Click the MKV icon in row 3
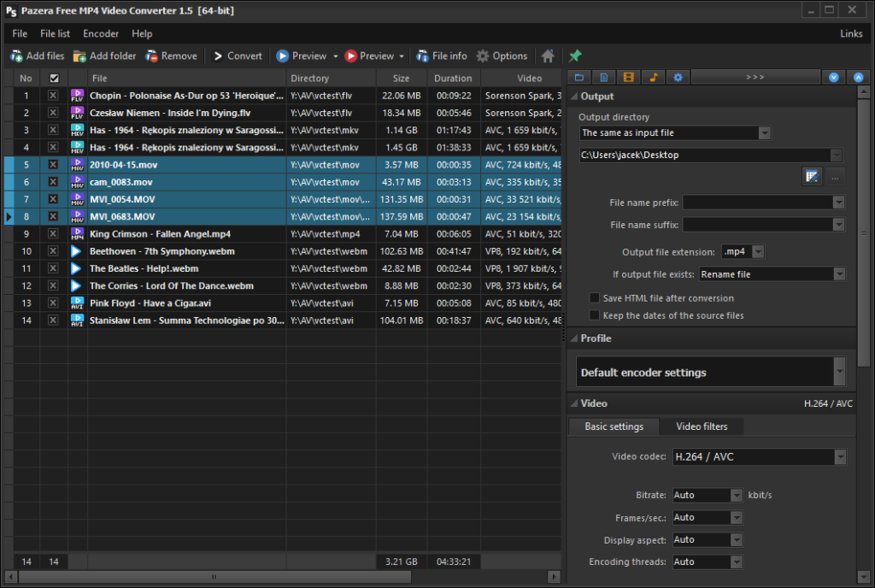Screen dimensions: 875x588 pyautogui.click(x=77, y=130)
